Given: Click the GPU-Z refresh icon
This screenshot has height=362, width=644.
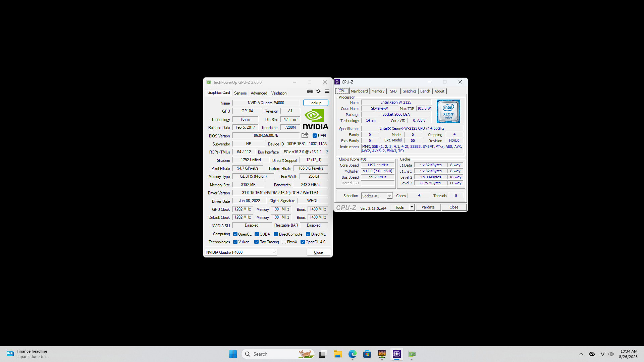Looking at the screenshot, I should click(x=318, y=91).
